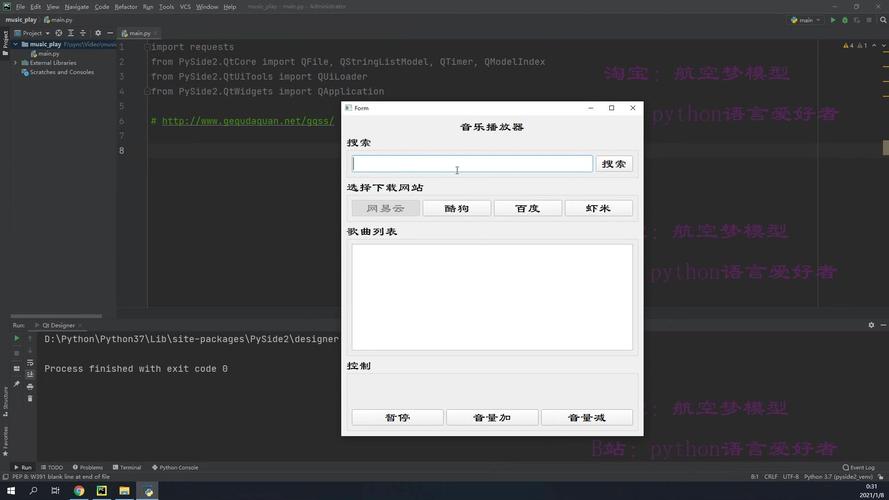Click the fold marker at line 1 imports
Viewport: 889px width, 500px height.
146,47
